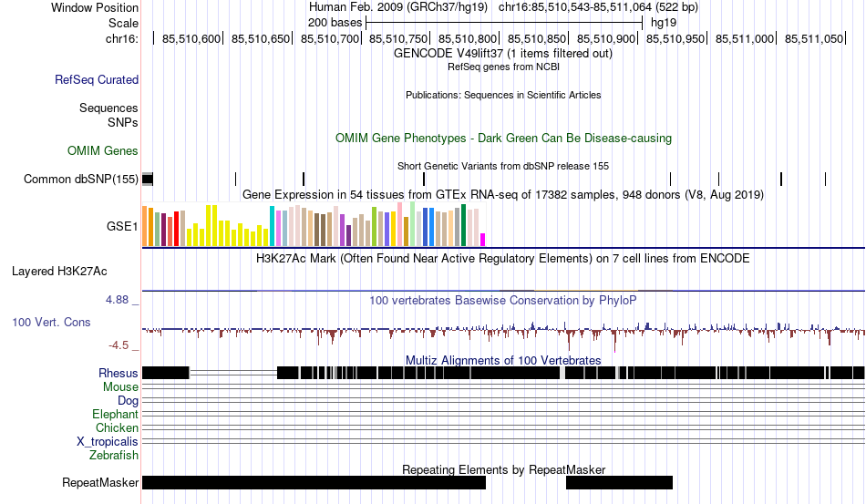Click Gene Expression in 54 tissues title
Screen dimensions: 866x504
(503, 194)
